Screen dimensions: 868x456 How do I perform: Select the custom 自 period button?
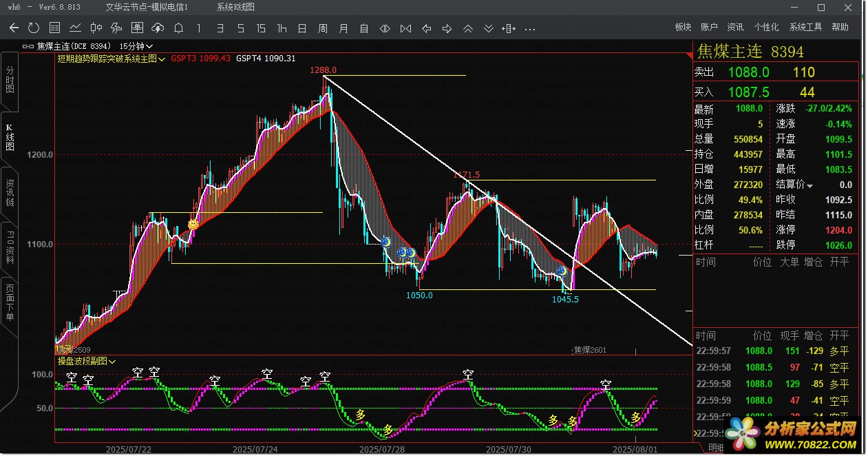pyautogui.click(x=364, y=28)
